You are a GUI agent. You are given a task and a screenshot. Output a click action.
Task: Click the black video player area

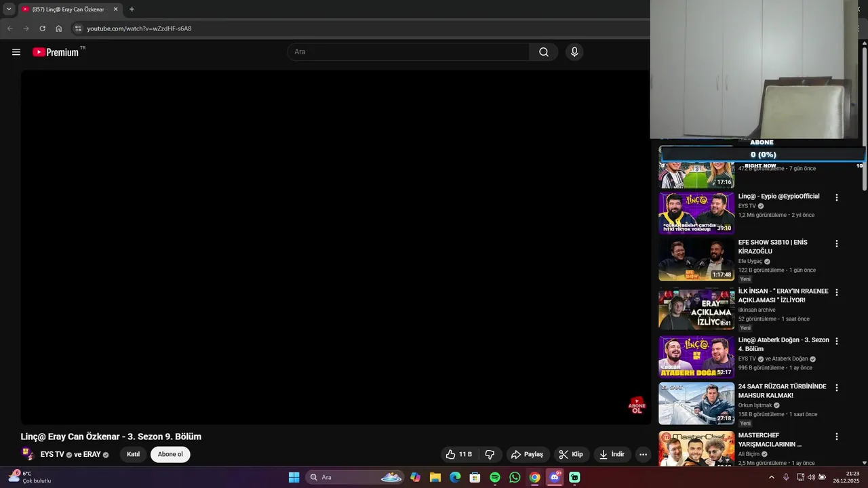pos(335,247)
